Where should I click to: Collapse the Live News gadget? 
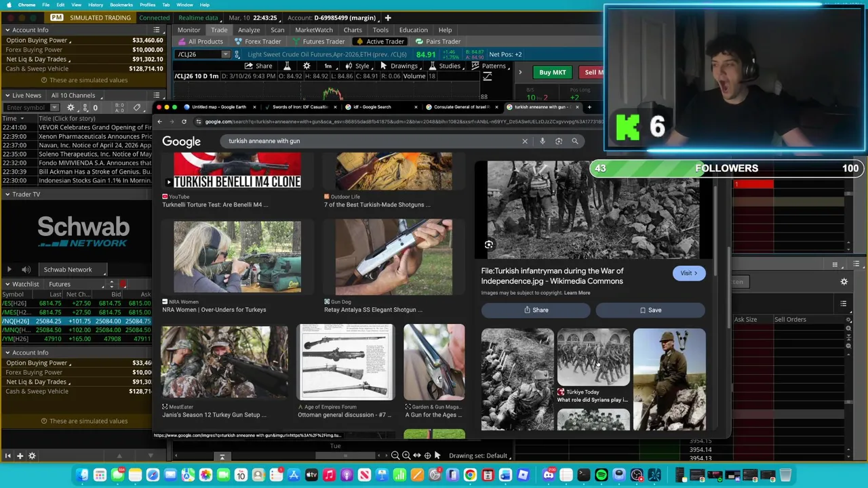point(7,96)
